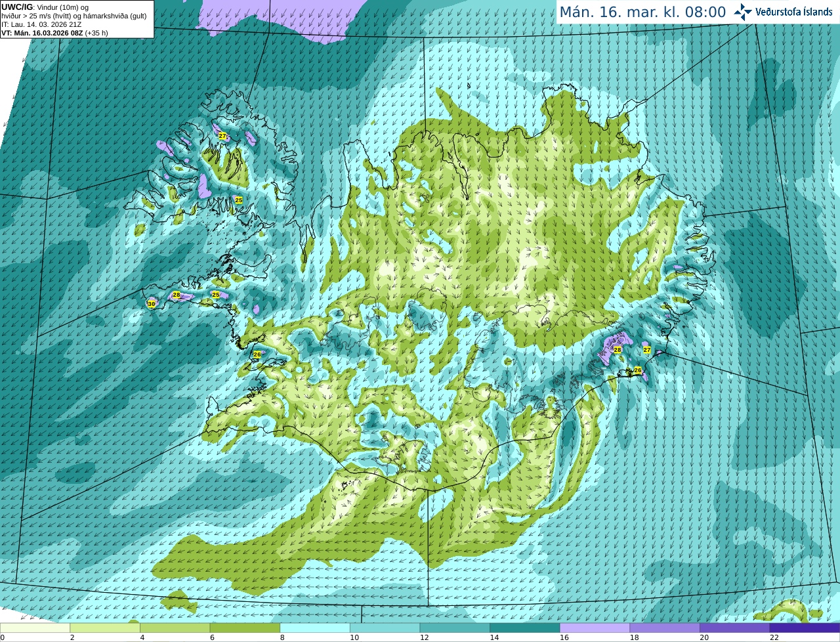The width and height of the screenshot is (840, 642).
Task: Click the date header Mán. 16. mar. kl. 08:00
Action: (642, 12)
